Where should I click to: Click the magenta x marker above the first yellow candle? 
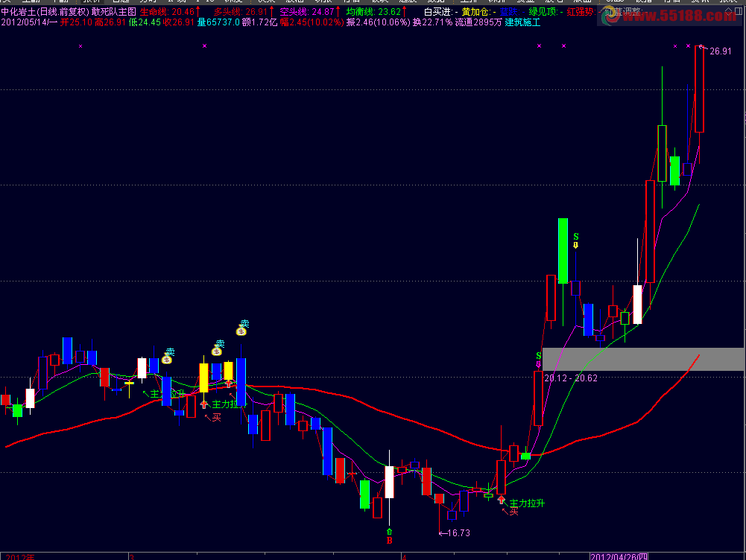[x=205, y=46]
